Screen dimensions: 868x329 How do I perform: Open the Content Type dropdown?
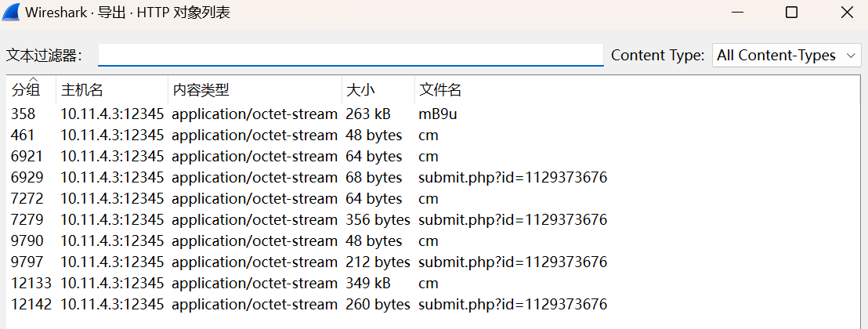coord(787,55)
